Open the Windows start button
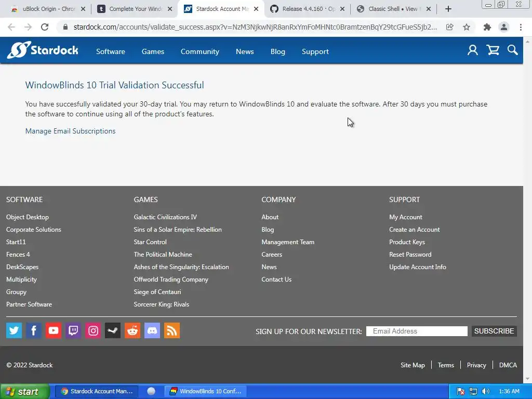The image size is (532, 399). (x=24, y=392)
